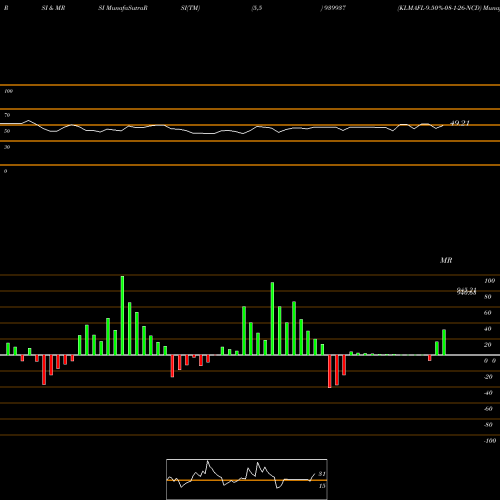
Task: Click the value 31 in mini chart
Action: click(x=322, y=474)
